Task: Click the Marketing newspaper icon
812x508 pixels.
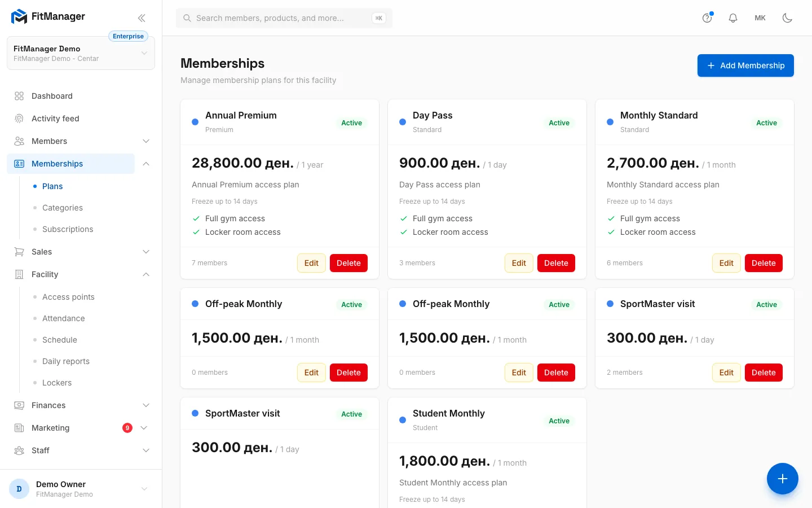Action: point(19,428)
